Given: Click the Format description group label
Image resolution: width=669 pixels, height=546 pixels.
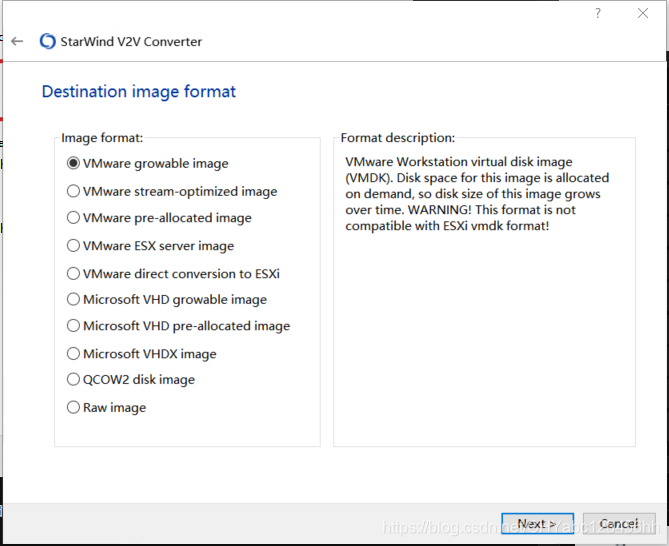Looking at the screenshot, I should (x=398, y=138).
